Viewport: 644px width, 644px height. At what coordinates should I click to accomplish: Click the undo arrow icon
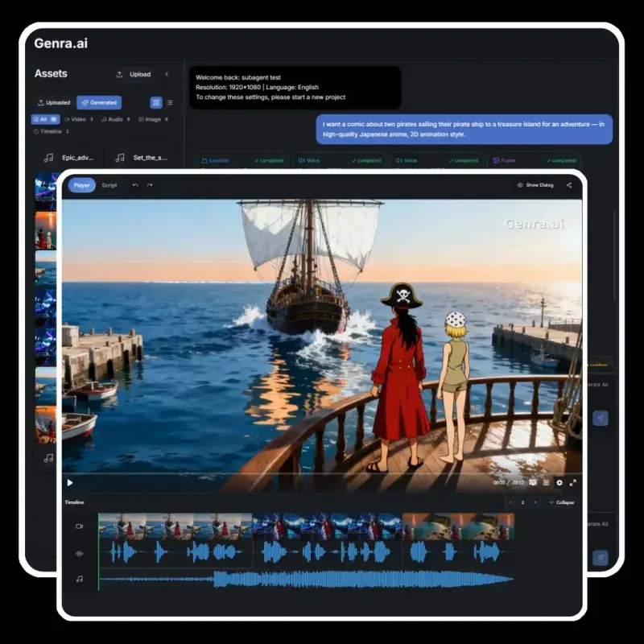135,185
